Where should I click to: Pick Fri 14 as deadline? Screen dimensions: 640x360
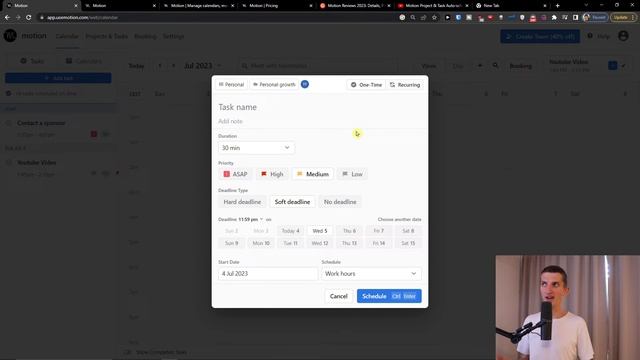[x=378, y=243]
